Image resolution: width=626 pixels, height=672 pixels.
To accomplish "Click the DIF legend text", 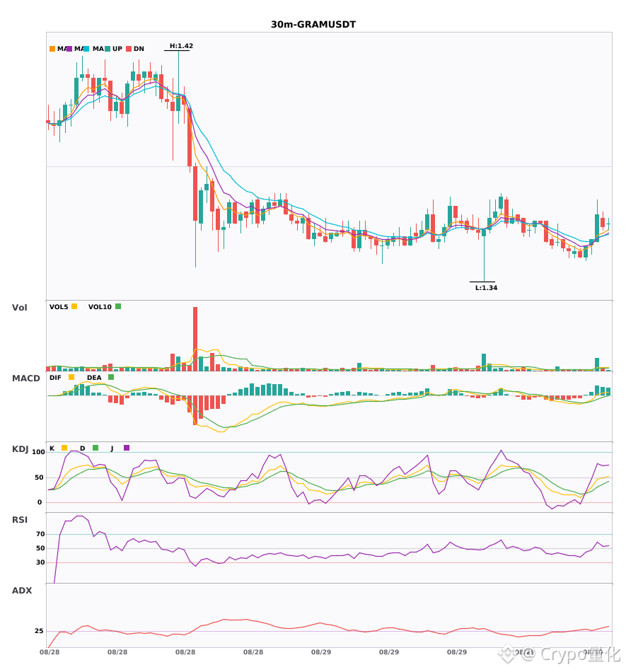I will 55,378.
